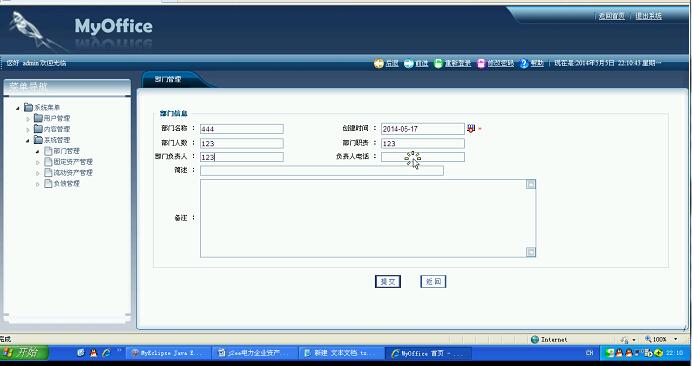
Task: Open the calendar picker icon beside 创建时间
Action: point(471,128)
